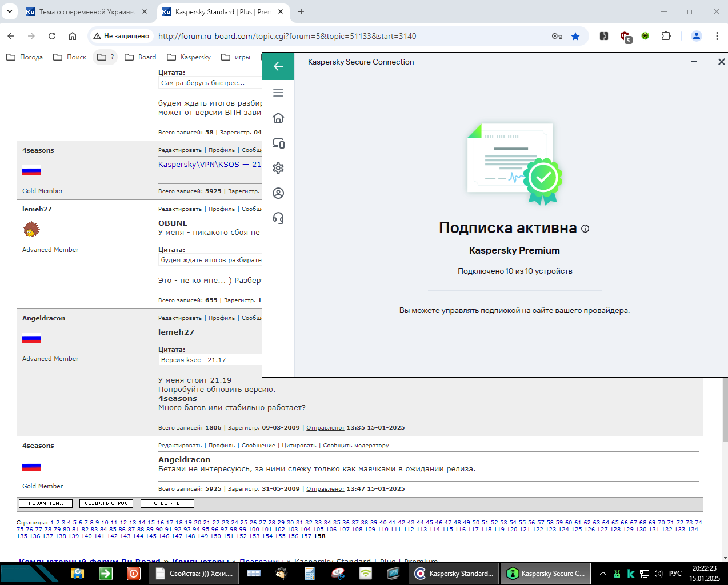
Task: Reload the forum page
Action: pyautogui.click(x=52, y=36)
